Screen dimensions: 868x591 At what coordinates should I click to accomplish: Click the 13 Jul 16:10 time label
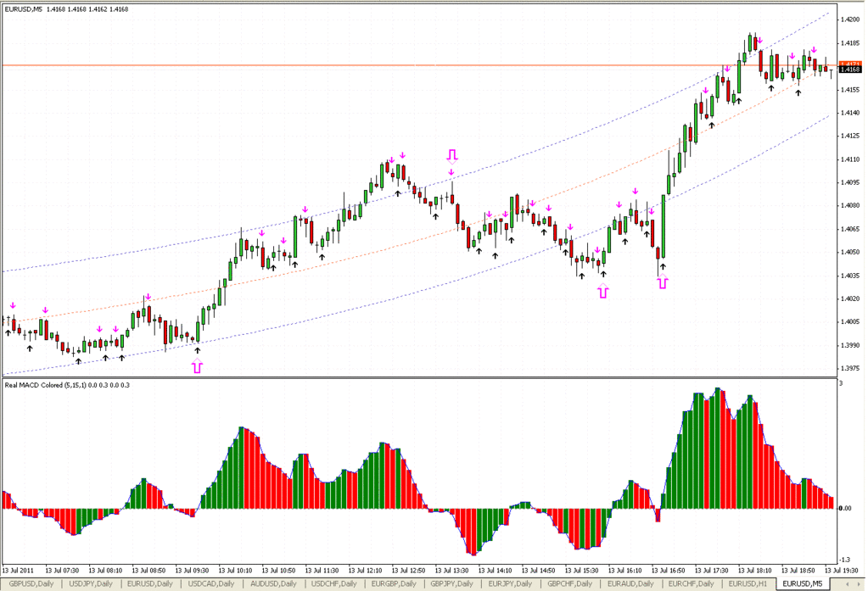pos(625,571)
